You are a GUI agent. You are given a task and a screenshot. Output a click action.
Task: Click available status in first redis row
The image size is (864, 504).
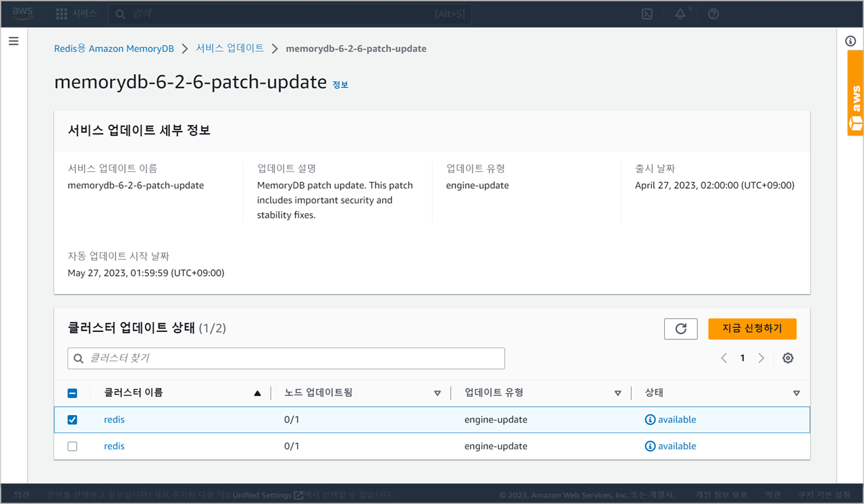677,420
